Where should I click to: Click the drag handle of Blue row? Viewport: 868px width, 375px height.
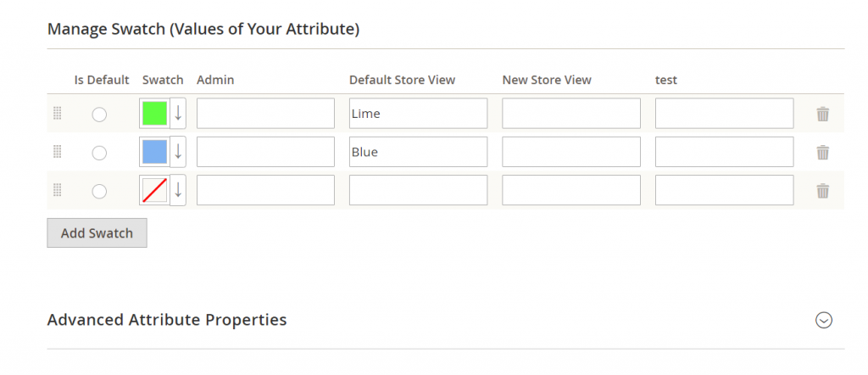click(x=58, y=153)
